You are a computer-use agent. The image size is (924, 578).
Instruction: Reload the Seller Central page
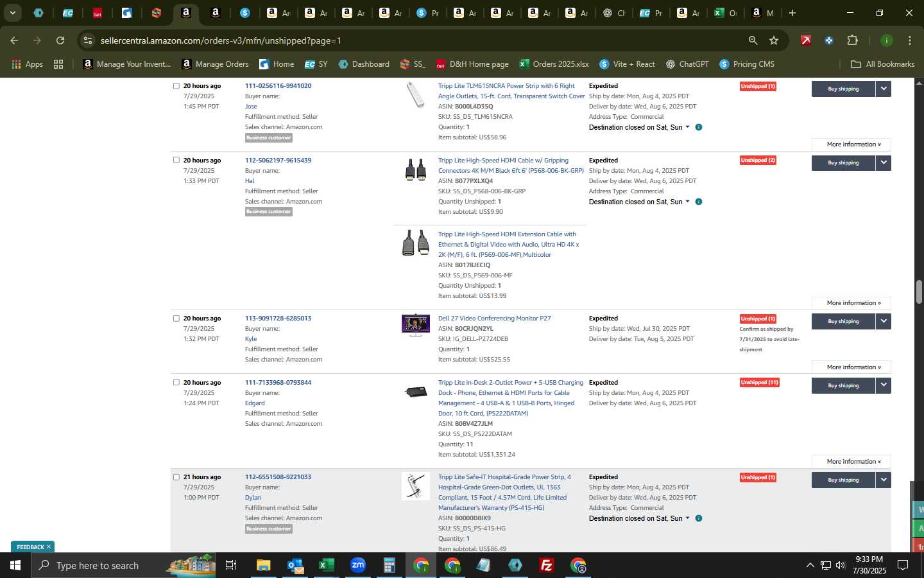[60, 40]
